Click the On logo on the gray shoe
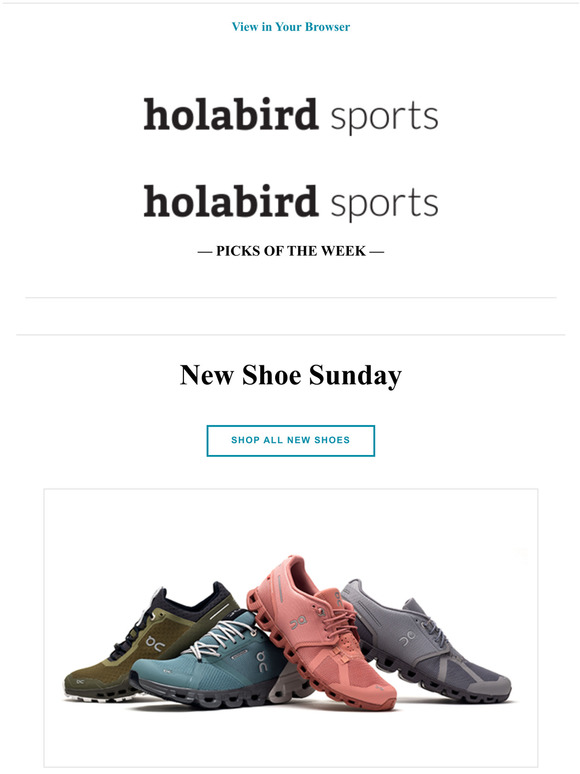Viewport: 580px width, 774px height. (407, 638)
